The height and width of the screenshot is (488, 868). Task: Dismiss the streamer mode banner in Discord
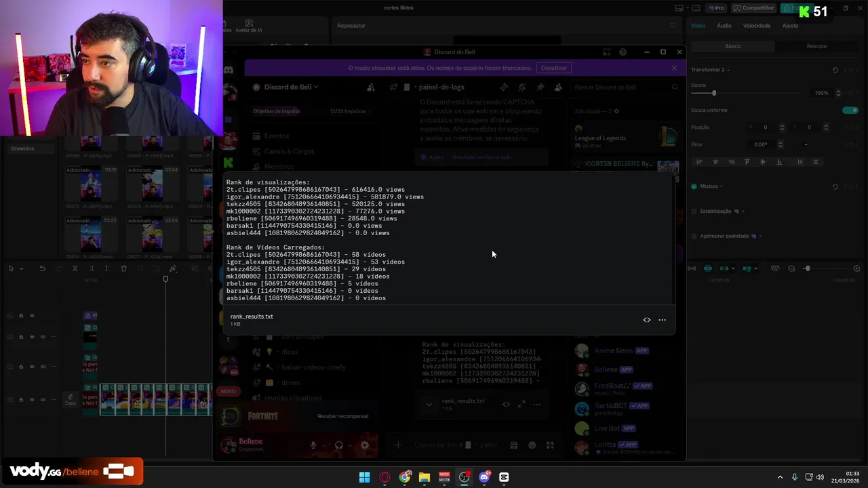(674, 68)
